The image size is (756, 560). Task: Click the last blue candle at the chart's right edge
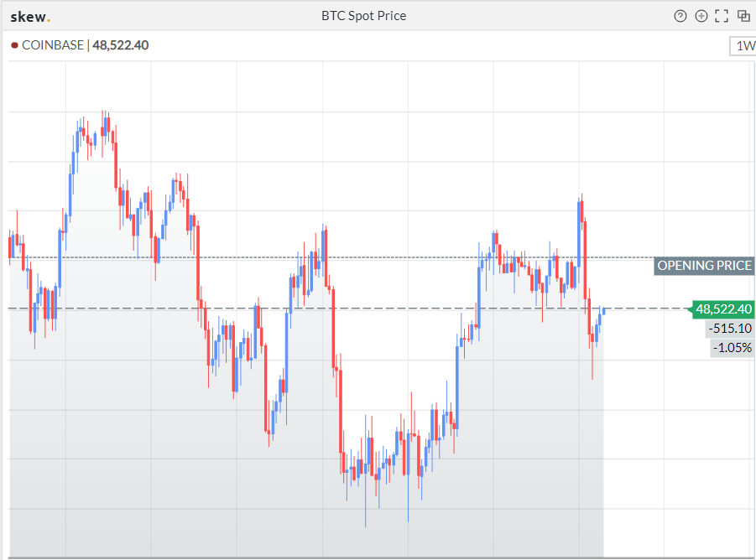603,311
